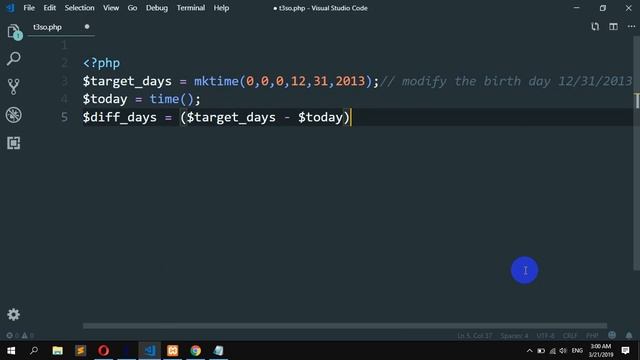
Task: Open the Debug menu
Action: (157, 8)
